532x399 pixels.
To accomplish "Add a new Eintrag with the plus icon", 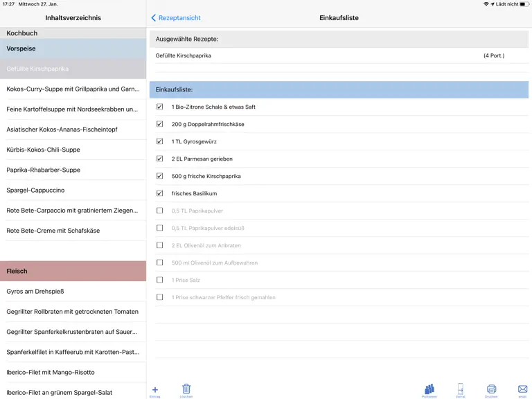I will (x=155, y=390).
